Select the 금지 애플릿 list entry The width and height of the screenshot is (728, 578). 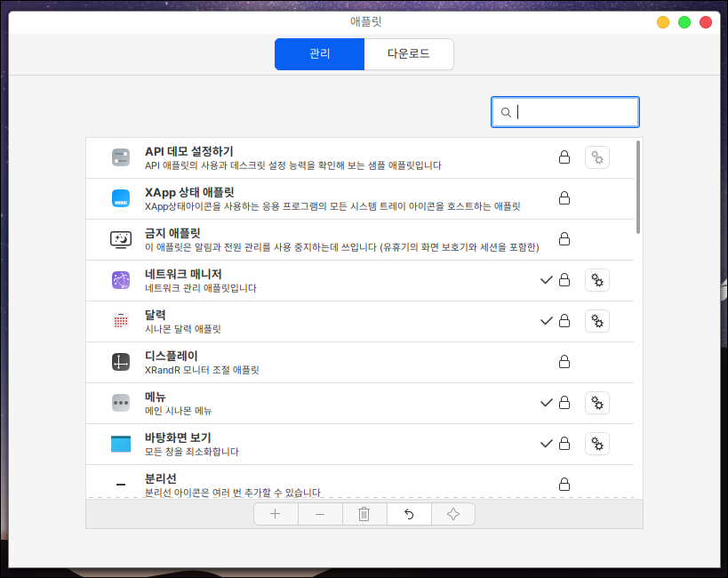[x=338, y=239]
